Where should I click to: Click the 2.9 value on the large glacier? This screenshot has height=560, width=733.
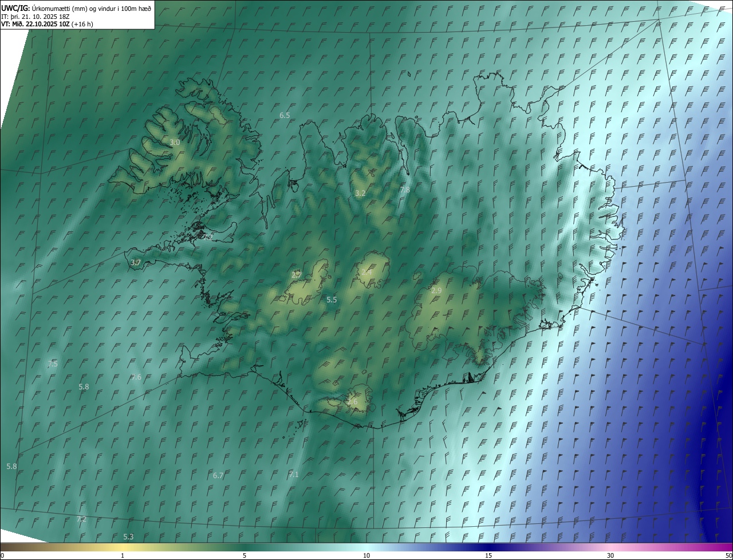(x=436, y=291)
